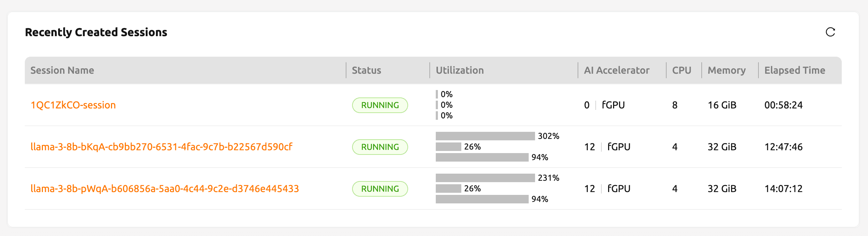Click the Session Name column header
The width and height of the screenshot is (868, 236).
(62, 71)
